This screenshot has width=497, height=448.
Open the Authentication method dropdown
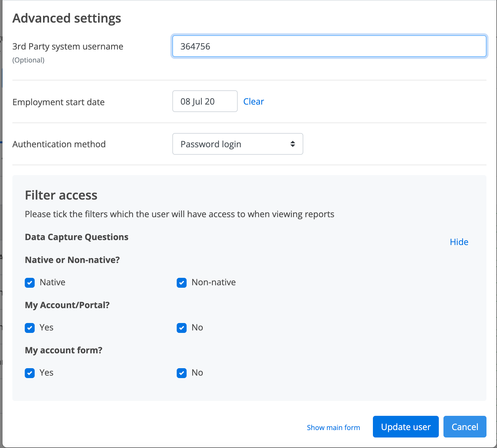coord(238,144)
